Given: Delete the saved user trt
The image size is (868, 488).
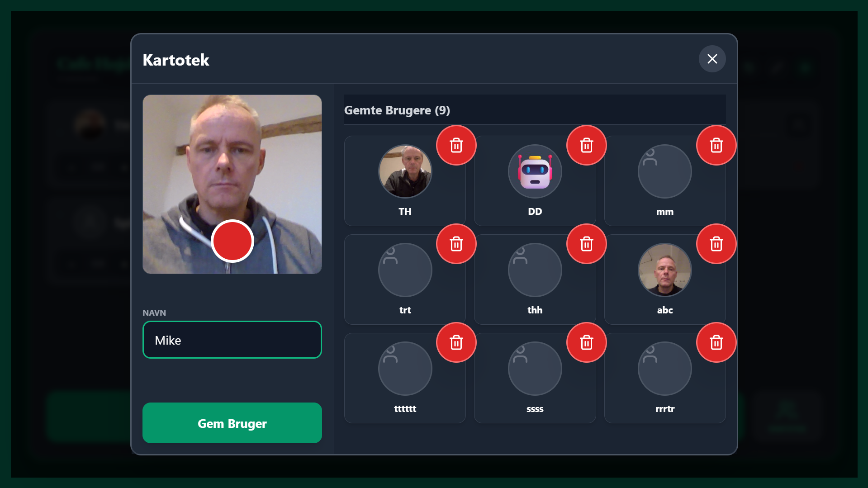Looking at the screenshot, I should point(456,244).
